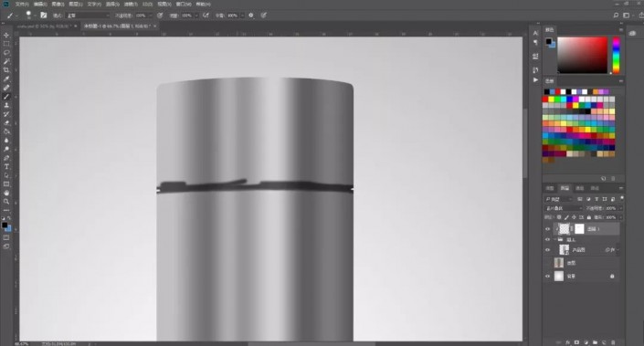The image size is (644, 346).
Task: Toggle lock image pixels brush icon
Action: (566, 217)
